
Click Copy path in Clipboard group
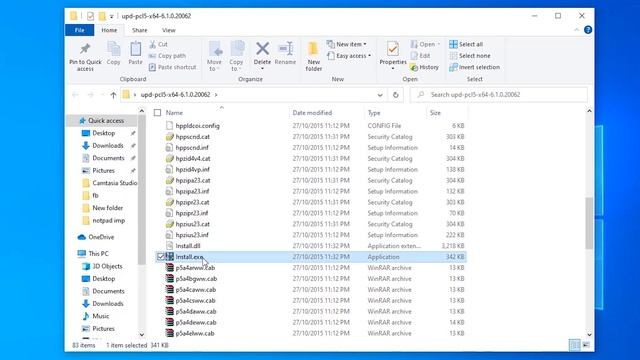pyautogui.click(x=167, y=56)
